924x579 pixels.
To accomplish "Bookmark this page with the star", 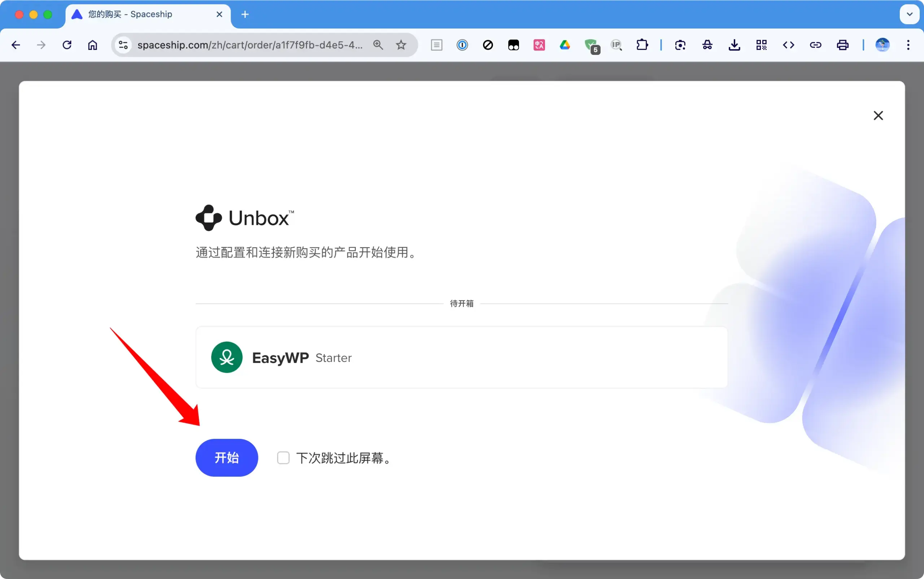I will pos(401,45).
